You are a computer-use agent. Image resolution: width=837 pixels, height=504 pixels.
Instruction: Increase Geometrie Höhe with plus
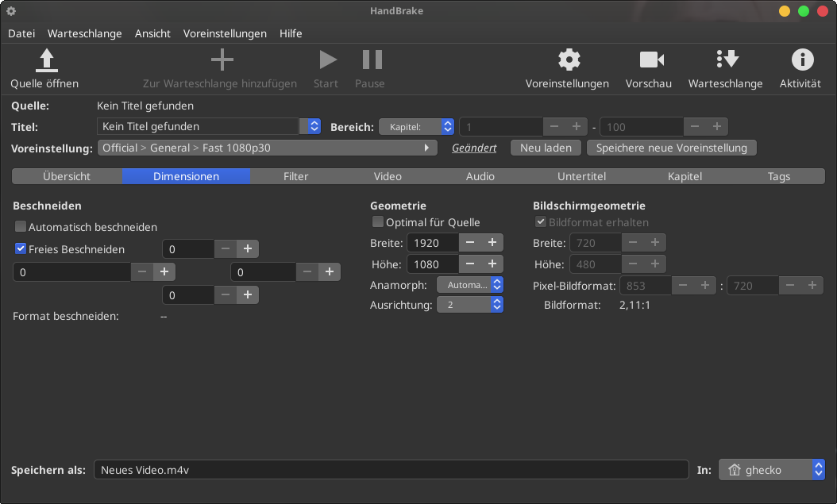click(x=492, y=264)
